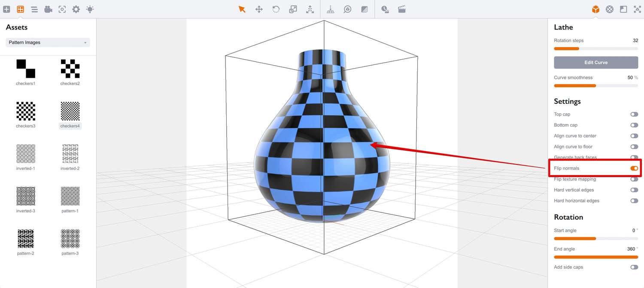Viewport: 644px width, 288px height.
Task: Select the inverted-2 pattern thumbnail
Action: pos(70,154)
